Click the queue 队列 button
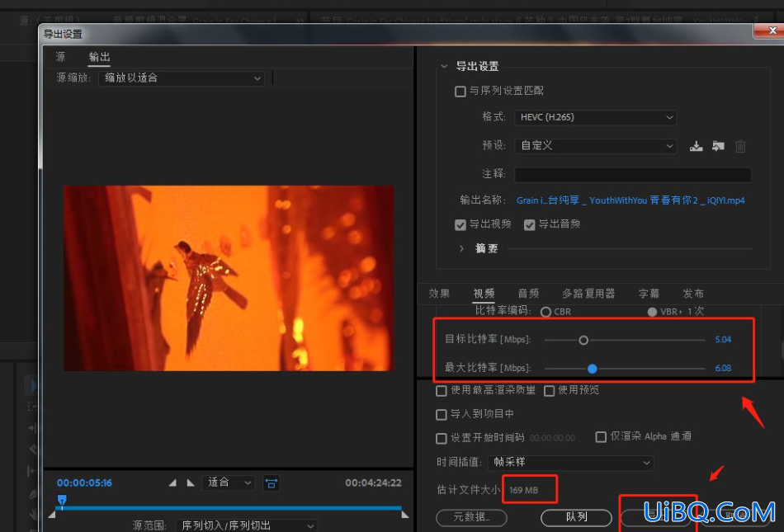The height and width of the screenshot is (532, 784). click(x=576, y=517)
